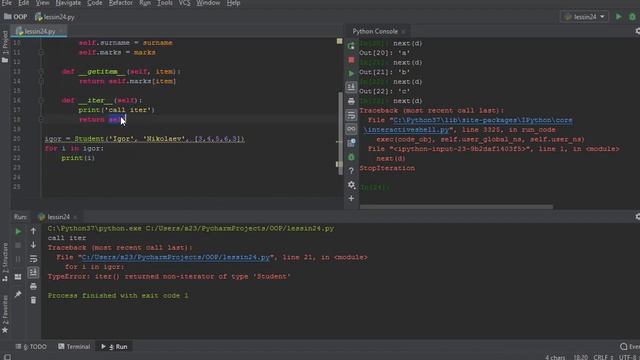
Task: Open the Refactor menu
Action: (120, 3)
